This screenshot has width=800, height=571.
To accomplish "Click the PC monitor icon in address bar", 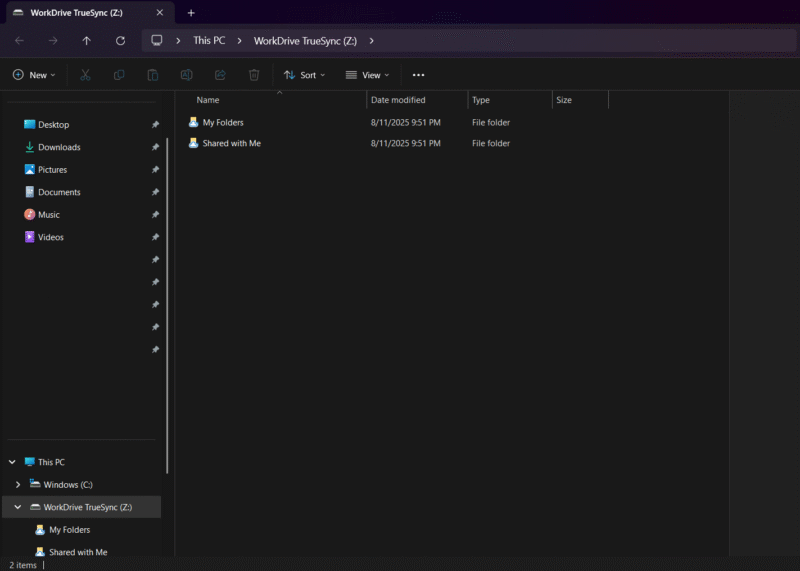I will point(157,40).
